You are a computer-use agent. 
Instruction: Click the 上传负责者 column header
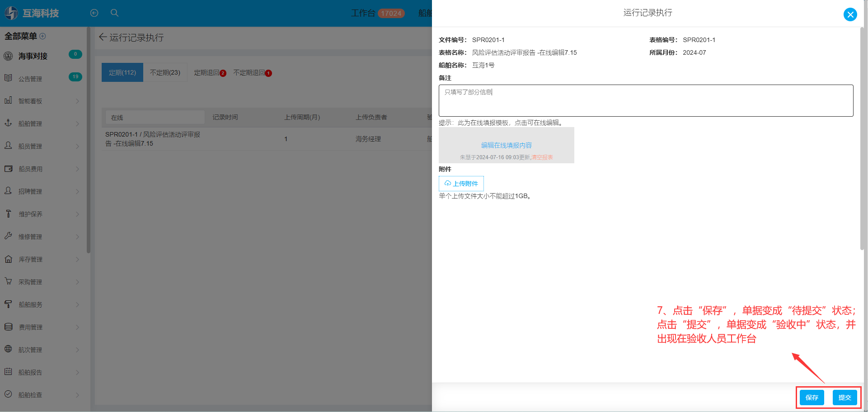(x=371, y=117)
